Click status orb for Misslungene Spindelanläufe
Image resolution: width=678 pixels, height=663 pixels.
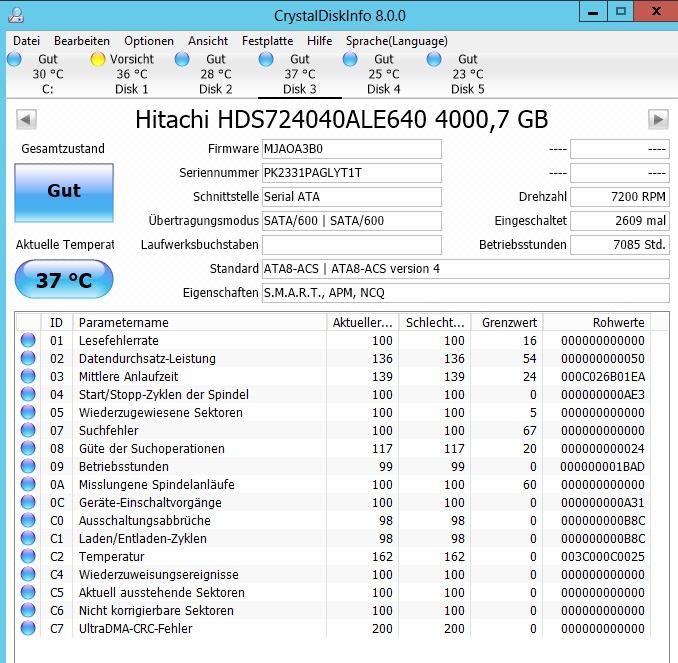[28, 484]
